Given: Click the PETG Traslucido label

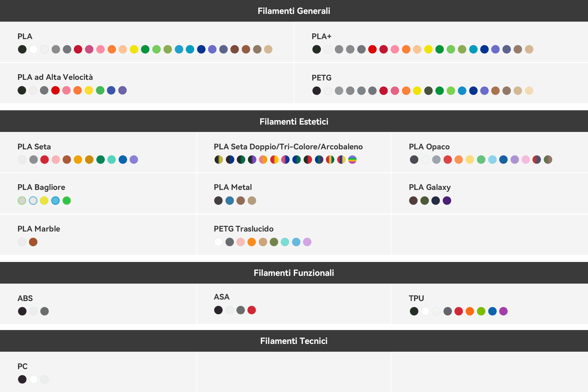Looking at the screenshot, I should pyautogui.click(x=243, y=229).
